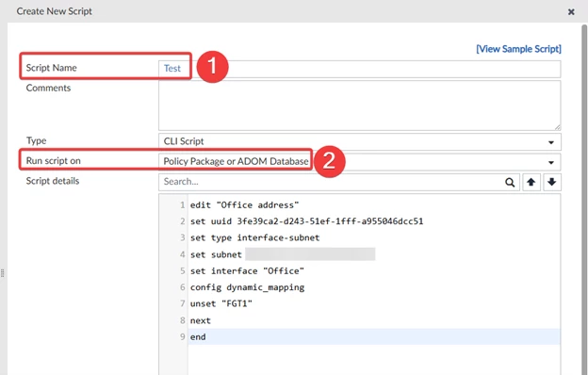Click the set uuid script line
Screen dimensions: 588x375
pos(306,221)
